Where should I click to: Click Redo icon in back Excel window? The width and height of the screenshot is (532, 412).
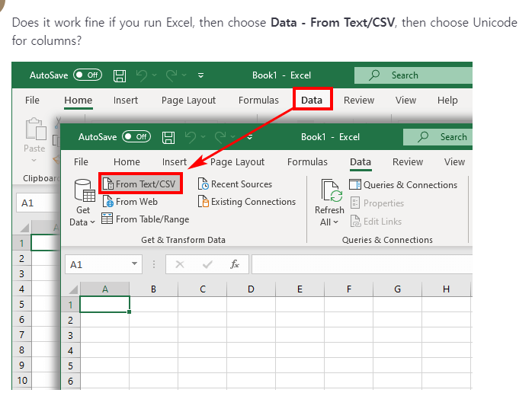[171, 75]
